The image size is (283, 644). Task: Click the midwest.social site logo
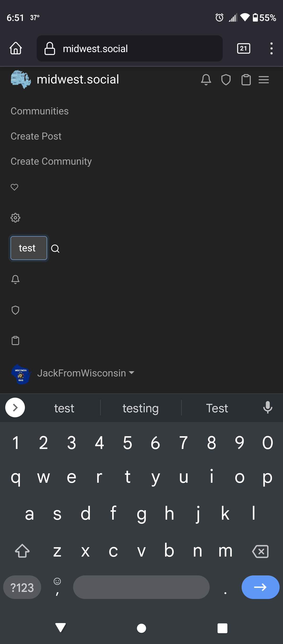point(21,79)
